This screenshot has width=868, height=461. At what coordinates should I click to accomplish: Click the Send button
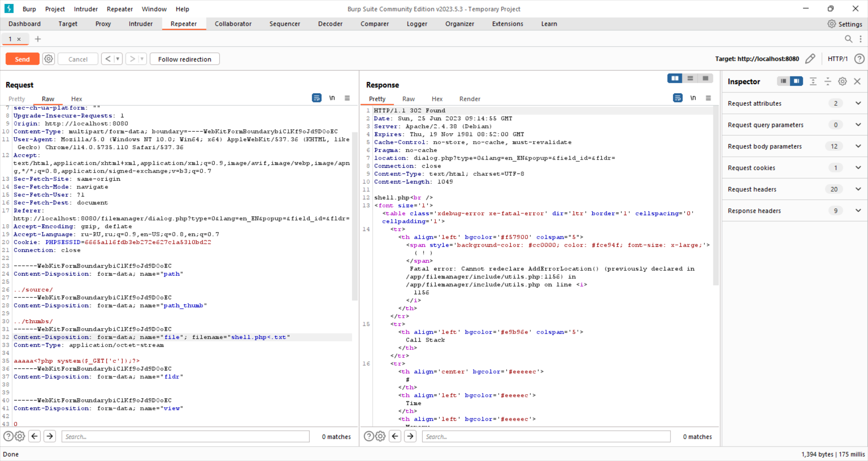[x=22, y=59]
